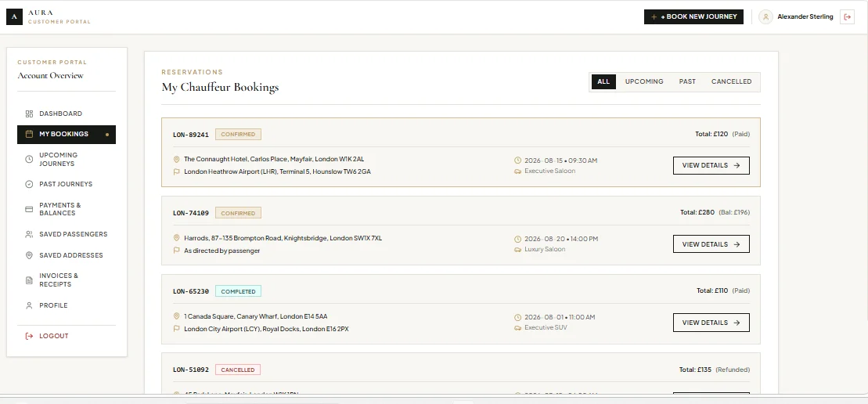
Task: Switch to the Past filter tab
Action: (x=687, y=82)
